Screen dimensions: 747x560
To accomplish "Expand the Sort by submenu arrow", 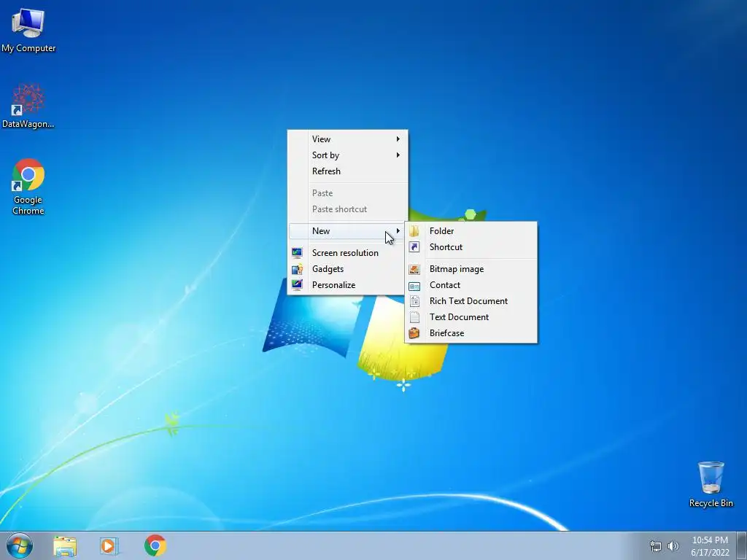I will tap(398, 155).
